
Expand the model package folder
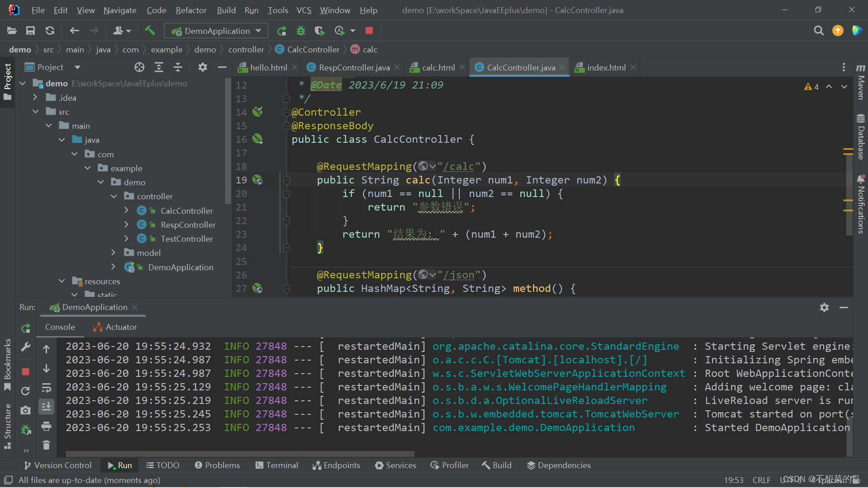point(113,253)
